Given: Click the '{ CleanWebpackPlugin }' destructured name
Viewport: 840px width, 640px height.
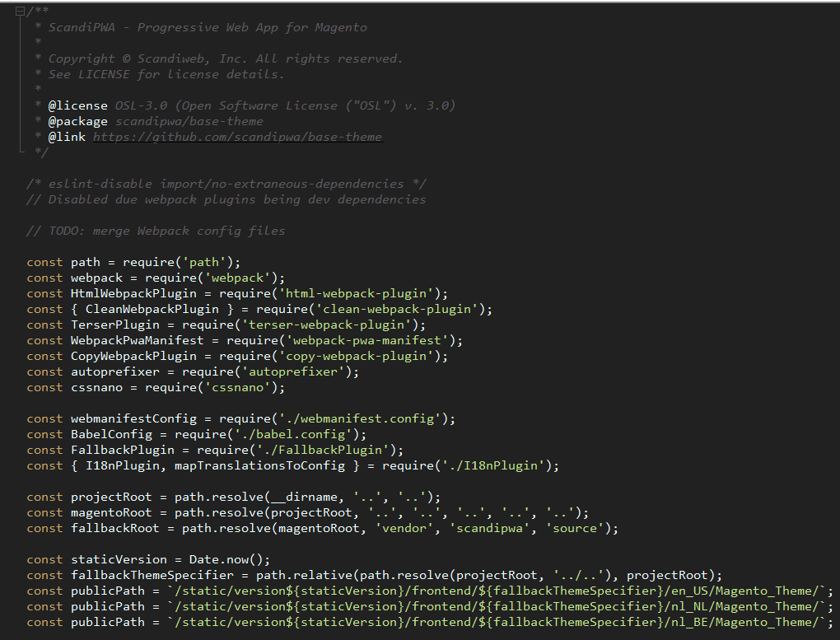Looking at the screenshot, I should click(152, 309).
